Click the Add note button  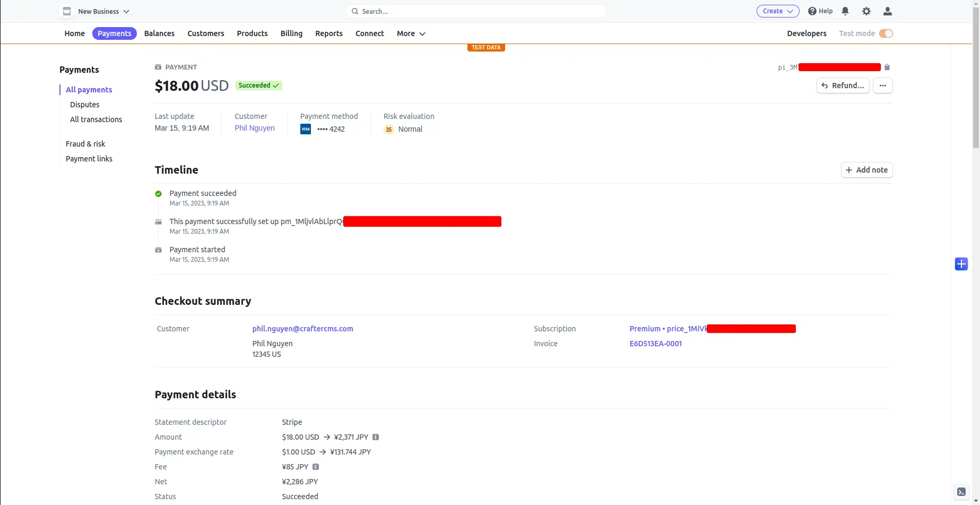tap(866, 170)
